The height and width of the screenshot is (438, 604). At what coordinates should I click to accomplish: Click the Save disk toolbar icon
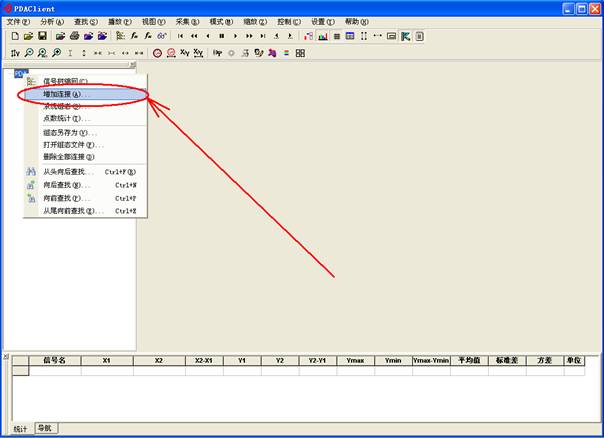(42, 36)
